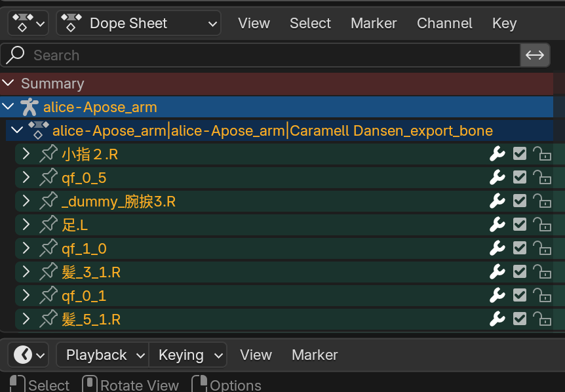The image size is (565, 392).
Task: Lock the 髪_3_1.R channel
Action: tap(541, 272)
